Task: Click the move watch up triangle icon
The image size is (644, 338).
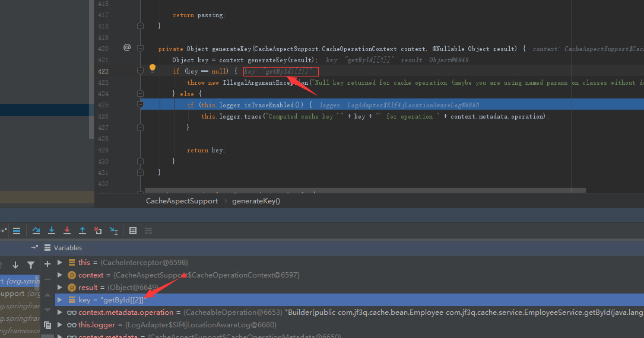Action: 47,295
